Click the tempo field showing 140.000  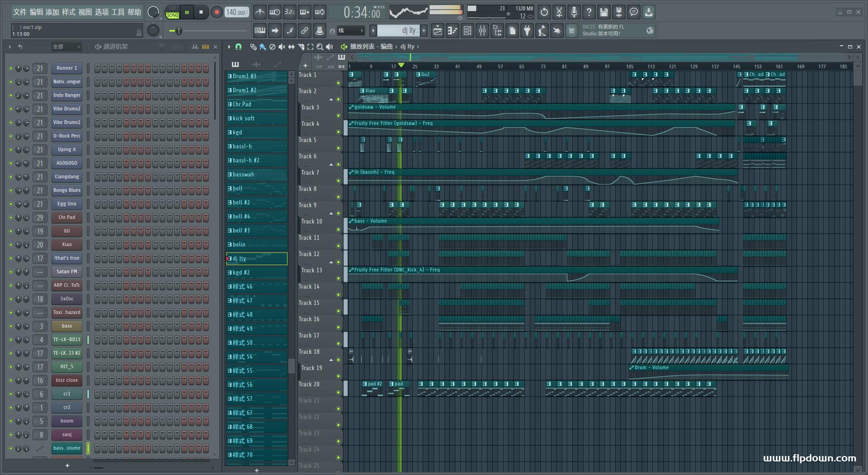pyautogui.click(x=237, y=12)
